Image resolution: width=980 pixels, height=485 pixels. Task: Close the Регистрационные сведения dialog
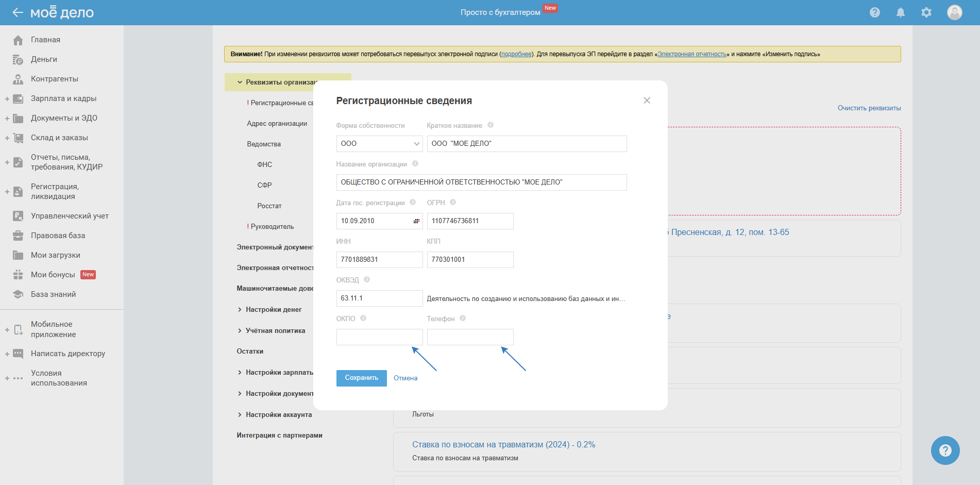pos(647,101)
